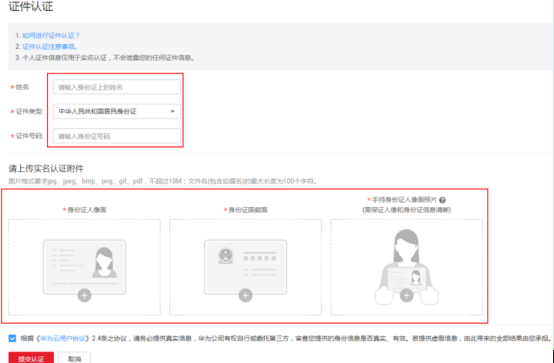This screenshot has height=363, width=554.
Task: Click the help question mark icon beside 手持身份证人像面照片
Action: click(x=442, y=200)
